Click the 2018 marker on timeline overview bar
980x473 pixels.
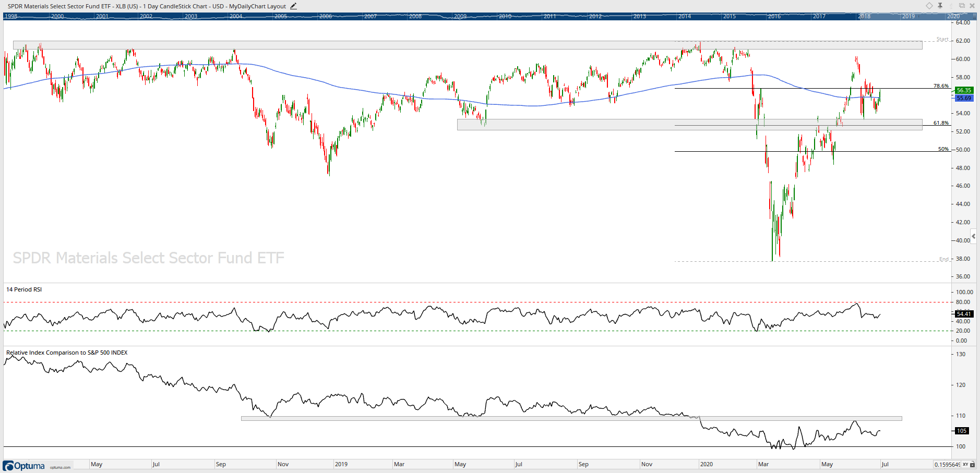(x=864, y=16)
